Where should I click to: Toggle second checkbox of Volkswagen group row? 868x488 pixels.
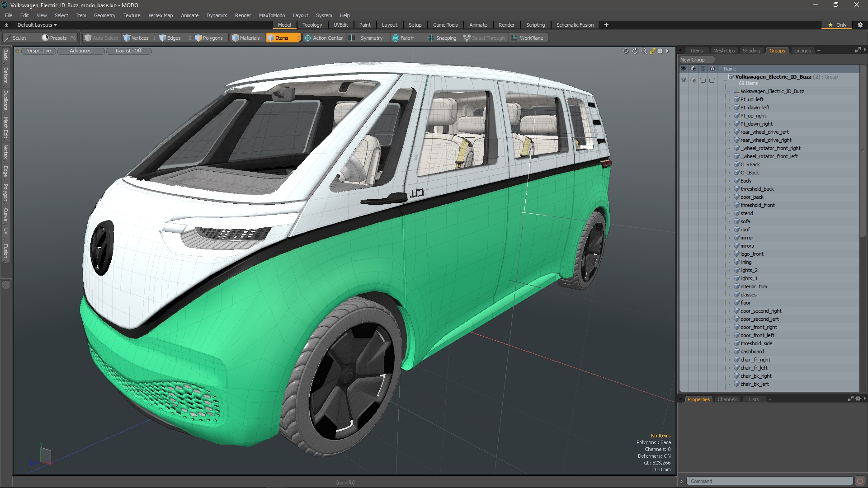(x=712, y=80)
